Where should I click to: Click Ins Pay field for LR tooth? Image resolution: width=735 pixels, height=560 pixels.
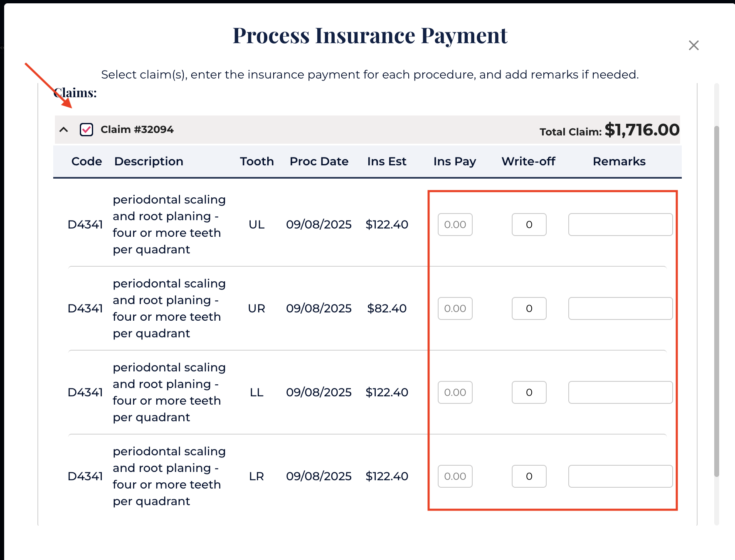(455, 476)
